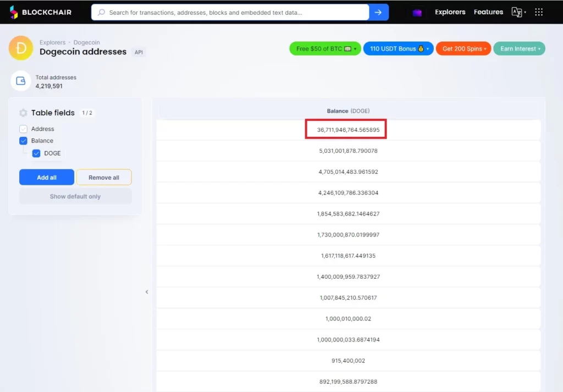Click the Dogecoin breadcrumb link
This screenshot has height=392, width=563.
[x=86, y=42]
